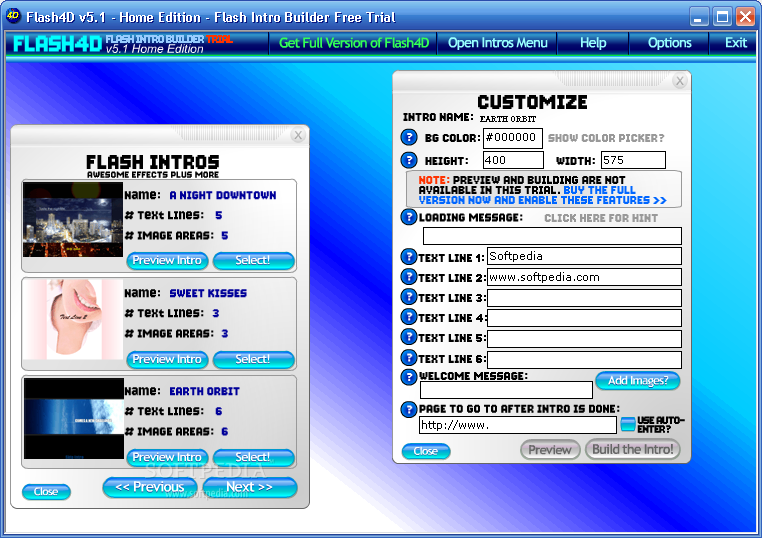Click the help icon beside BG Color
The image size is (762, 538).
click(409, 138)
